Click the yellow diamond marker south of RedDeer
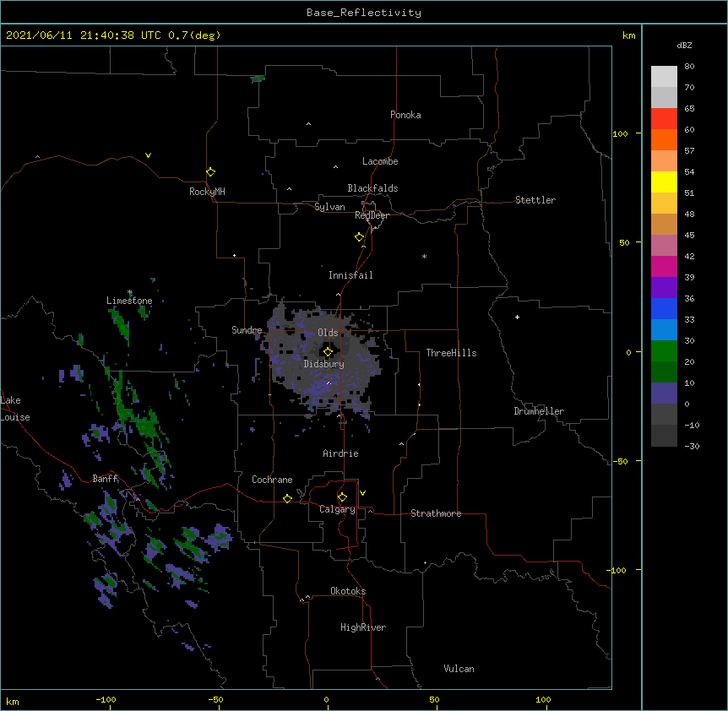Image resolution: width=728 pixels, height=711 pixels. coord(360,237)
